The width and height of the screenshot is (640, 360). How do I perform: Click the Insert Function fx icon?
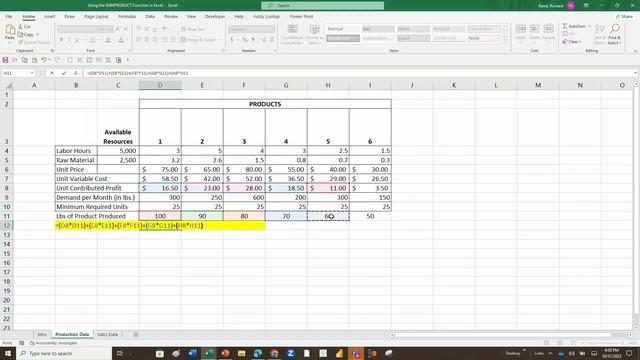tap(76, 73)
